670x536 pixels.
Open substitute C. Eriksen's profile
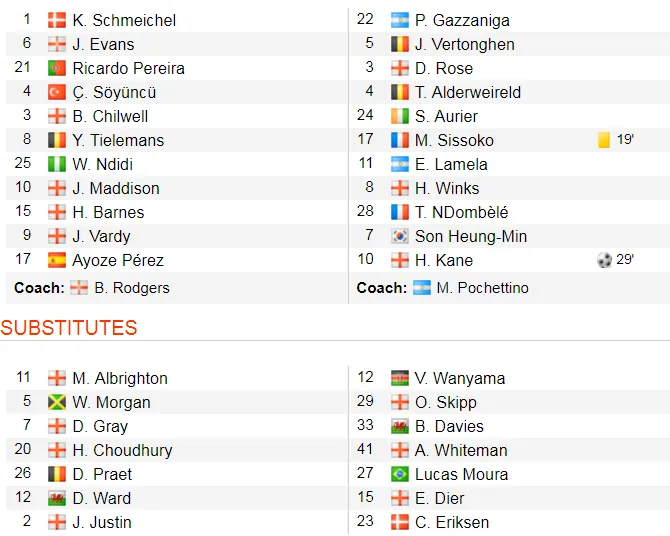tap(452, 522)
